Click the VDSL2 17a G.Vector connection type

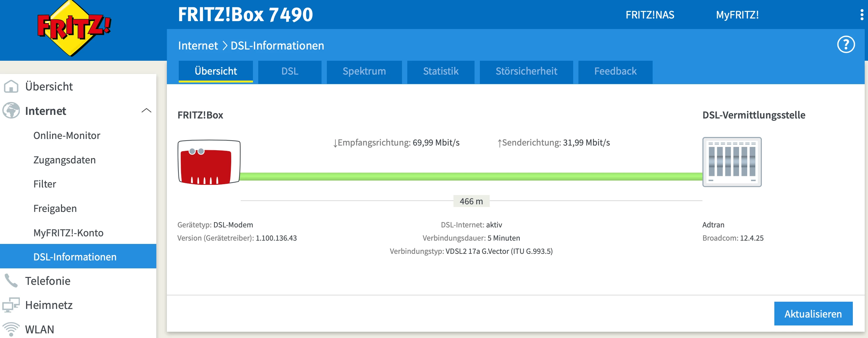click(x=499, y=251)
